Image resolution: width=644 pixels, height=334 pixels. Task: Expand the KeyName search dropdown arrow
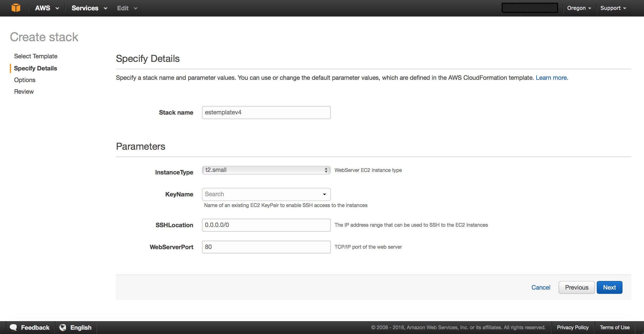click(324, 194)
